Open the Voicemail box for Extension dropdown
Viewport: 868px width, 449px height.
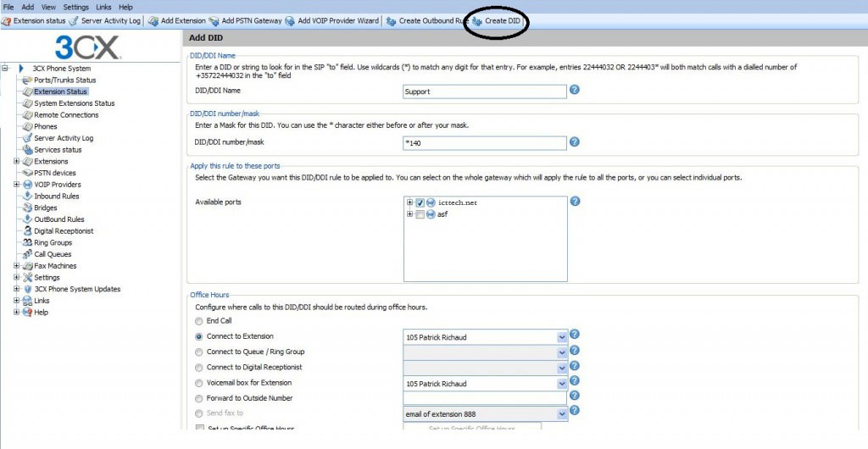[x=561, y=384]
